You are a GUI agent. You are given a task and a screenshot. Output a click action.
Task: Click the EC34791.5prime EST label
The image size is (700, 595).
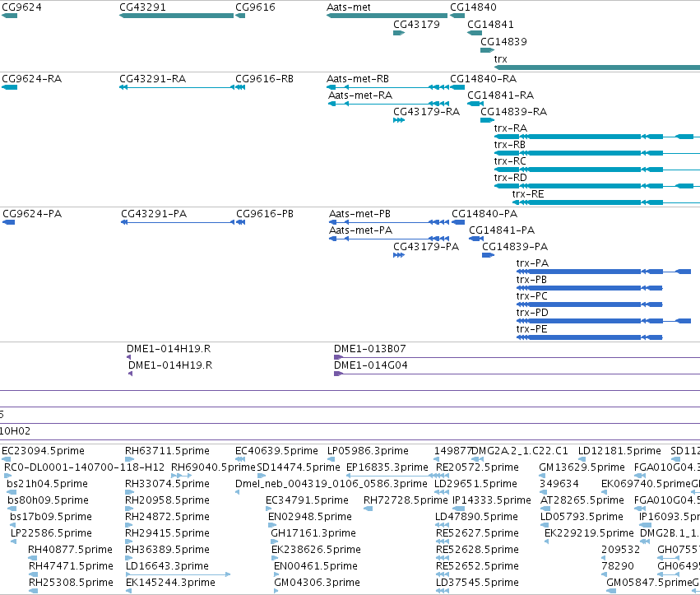307,500
